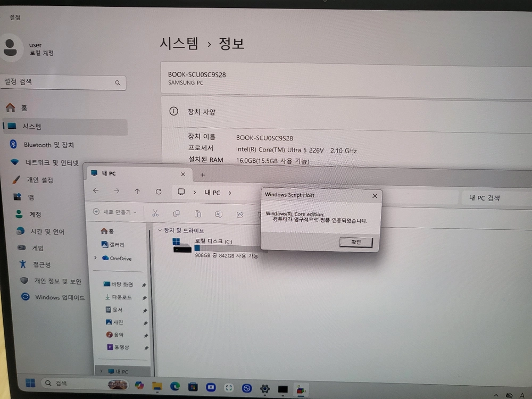Open Microsoft Store from the taskbar
The height and width of the screenshot is (399, 532).
tap(193, 387)
